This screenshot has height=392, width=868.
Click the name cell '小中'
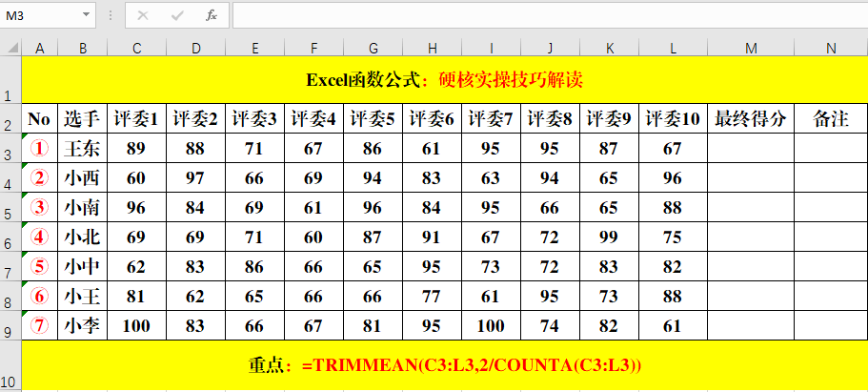pyautogui.click(x=83, y=267)
